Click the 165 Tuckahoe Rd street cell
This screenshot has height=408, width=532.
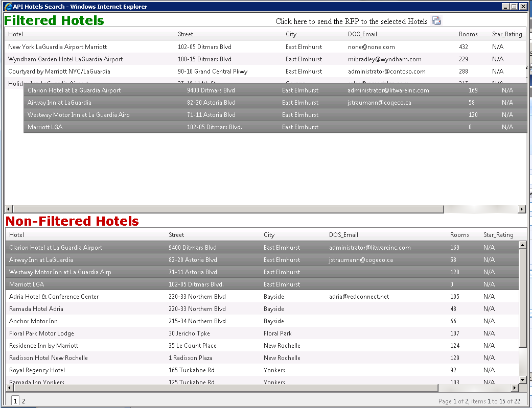click(191, 370)
